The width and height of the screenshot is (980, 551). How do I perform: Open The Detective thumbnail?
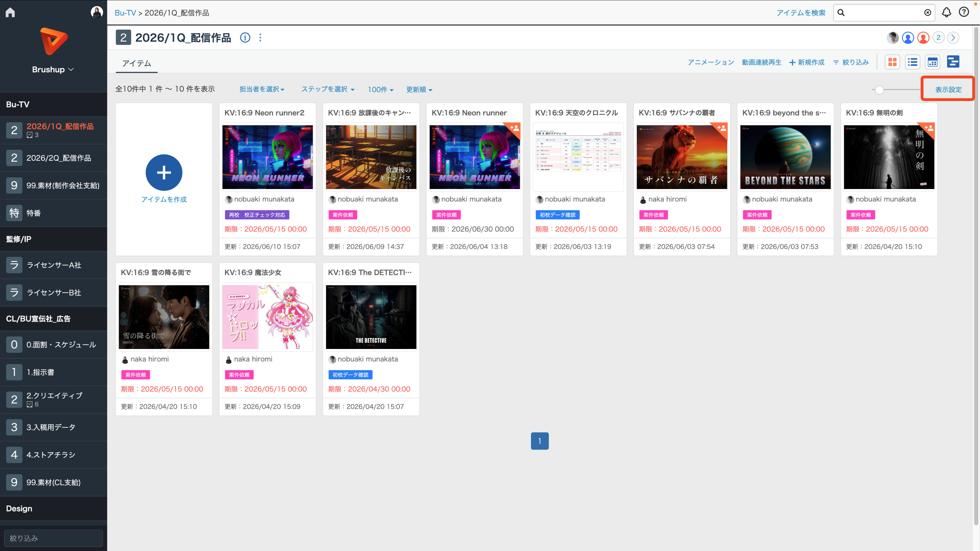tap(371, 317)
